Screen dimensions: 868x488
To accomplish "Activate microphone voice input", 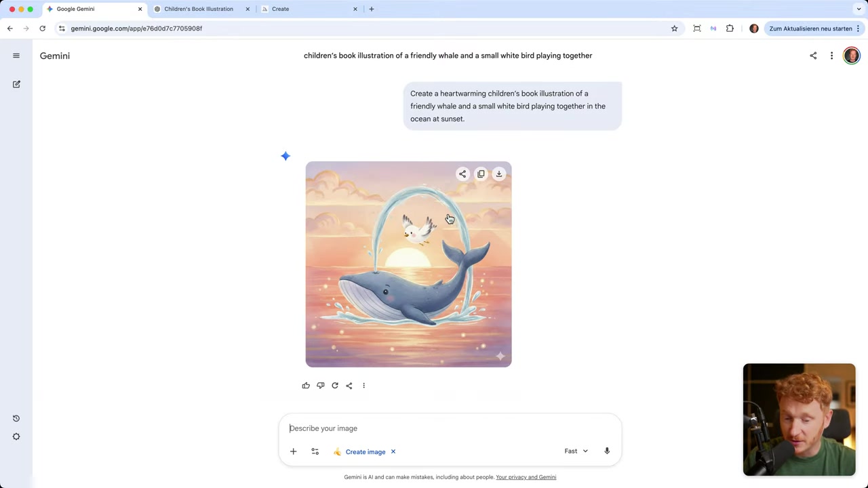I will point(607,451).
